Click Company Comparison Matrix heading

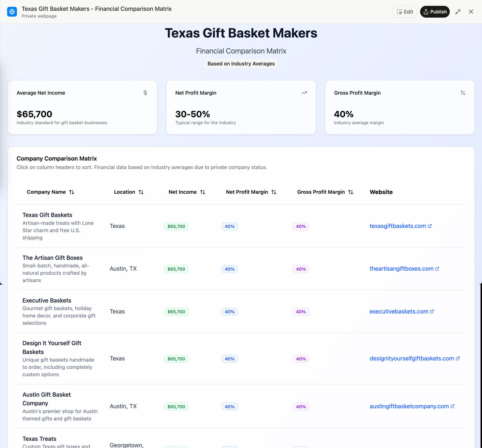coord(57,158)
